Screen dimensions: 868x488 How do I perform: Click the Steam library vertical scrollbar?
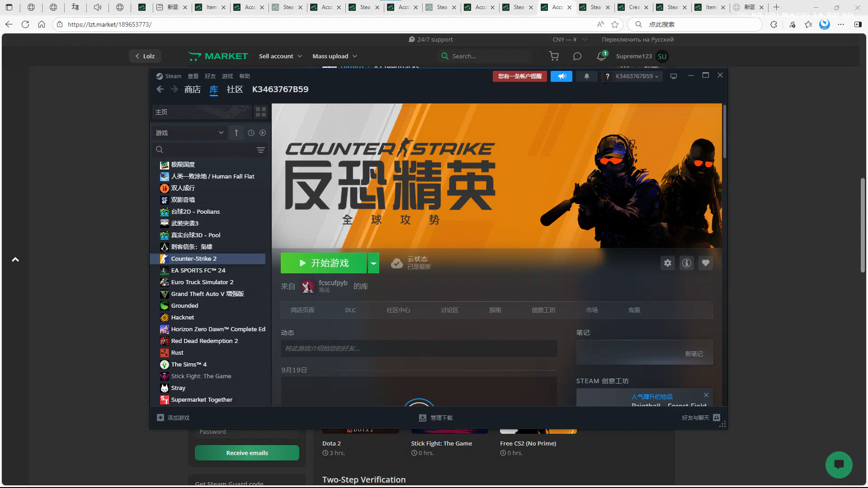point(724,131)
